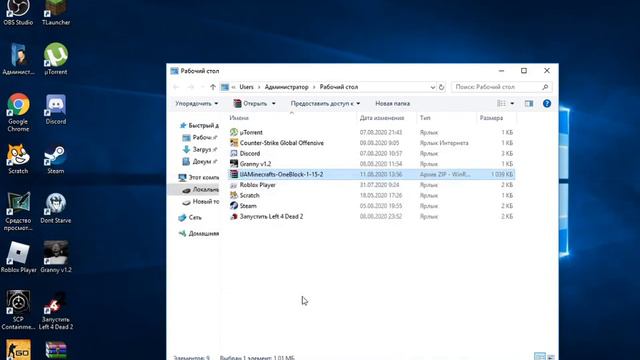Image resolution: width=640 pixels, height=360 pixels.
Task: Create a folder with Новая папка
Action: (392, 104)
